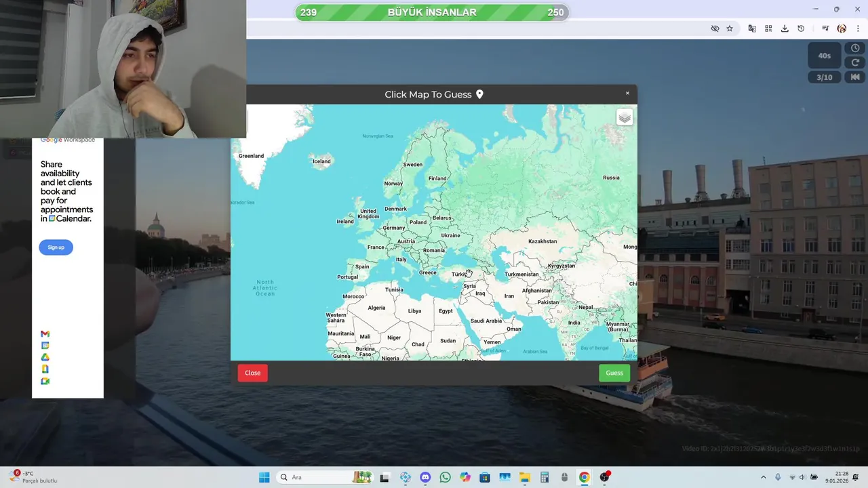
Task: Click Egypt on the map
Action: (x=446, y=311)
